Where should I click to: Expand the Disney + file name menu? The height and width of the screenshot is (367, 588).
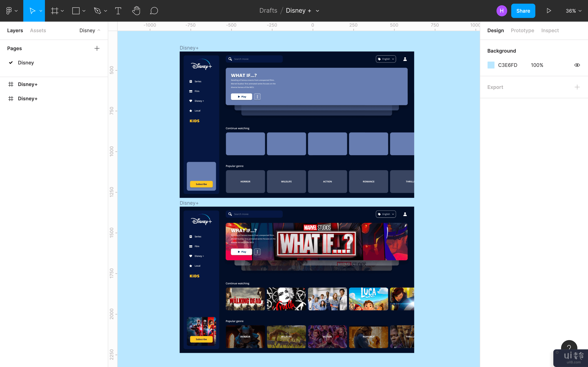point(317,11)
